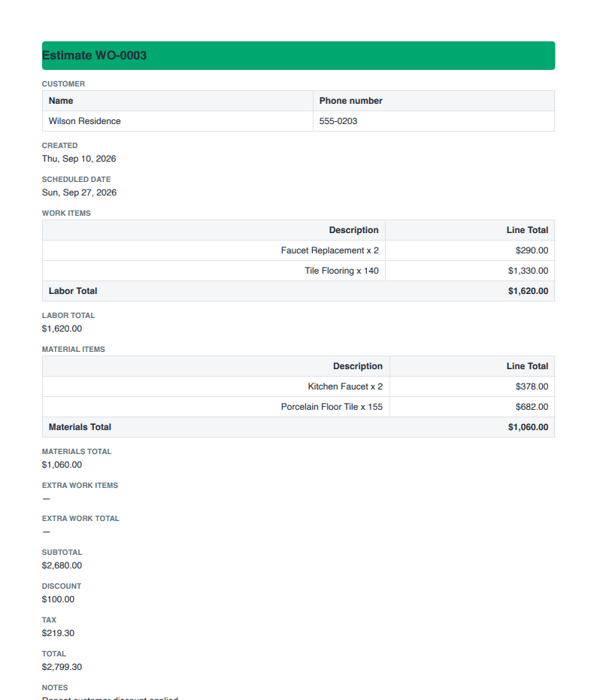Select the $100.00 discount value

(x=58, y=599)
